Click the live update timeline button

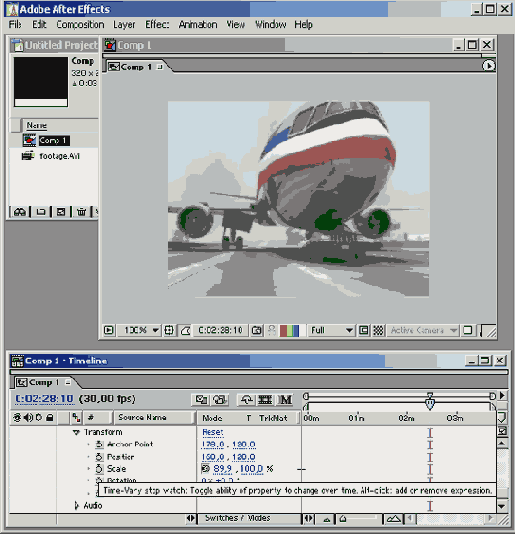201,399
